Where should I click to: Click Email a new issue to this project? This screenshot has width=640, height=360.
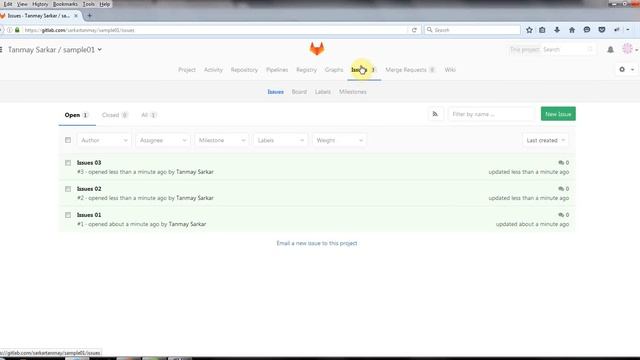pos(317,243)
